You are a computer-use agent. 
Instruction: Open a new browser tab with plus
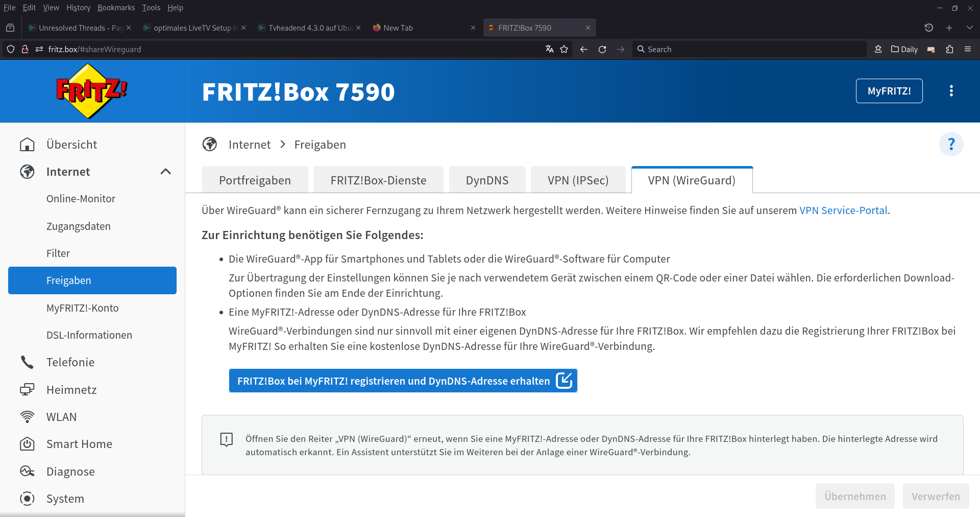[x=949, y=28]
